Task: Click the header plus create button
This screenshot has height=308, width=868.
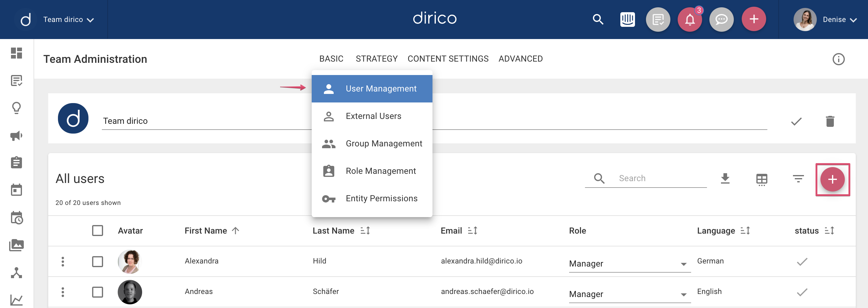Action: [x=754, y=19]
